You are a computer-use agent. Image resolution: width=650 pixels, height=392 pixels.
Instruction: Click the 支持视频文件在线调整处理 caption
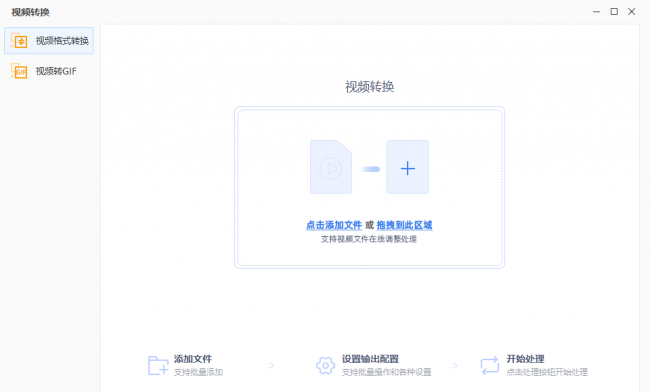tap(369, 239)
